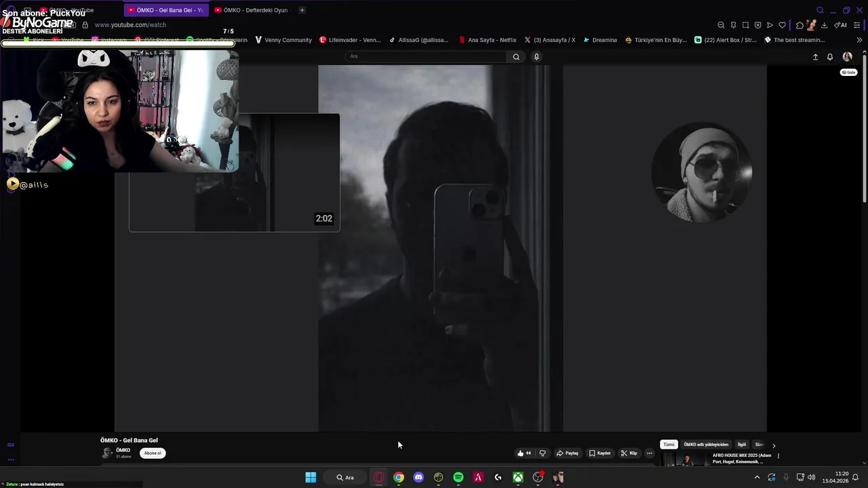868x488 pixels.
Task: Show next filter chips arrow
Action: point(774,445)
